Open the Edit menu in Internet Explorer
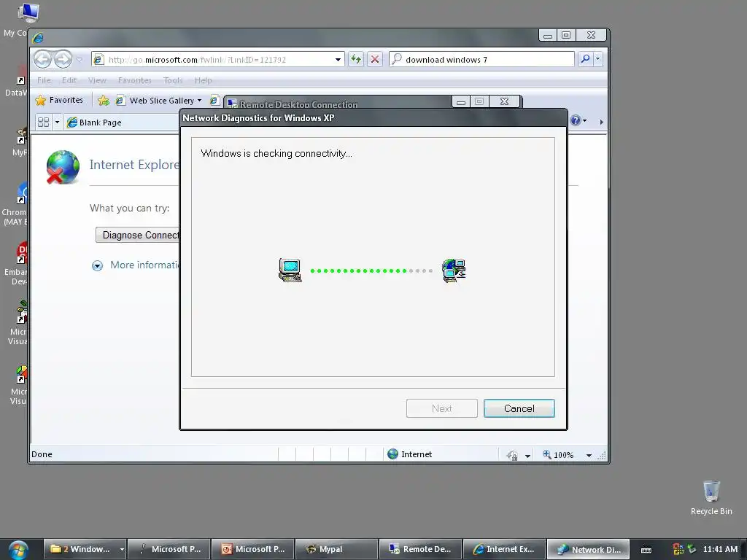The image size is (747, 560). pos(69,80)
